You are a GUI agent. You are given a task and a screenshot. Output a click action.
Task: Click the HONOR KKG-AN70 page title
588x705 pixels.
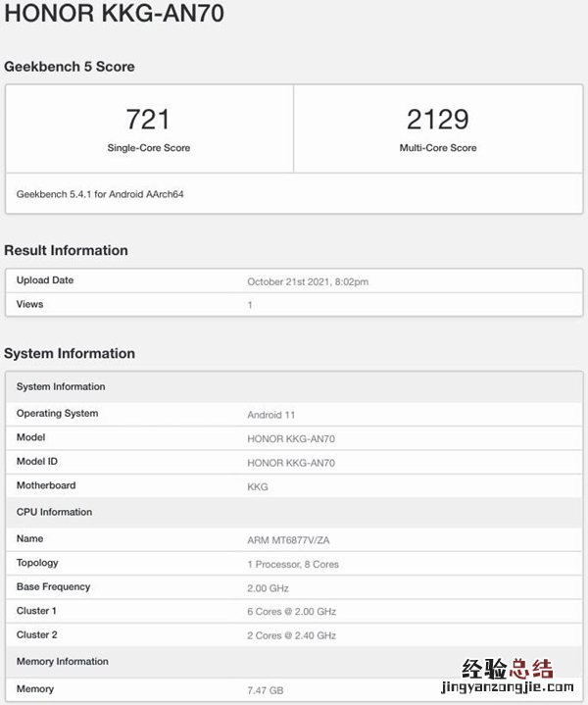tap(115, 13)
